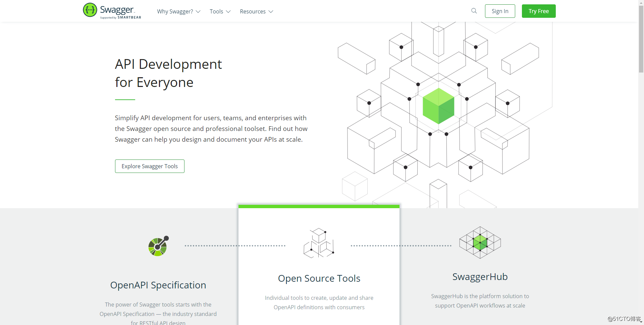
Task: Click the Sign In button
Action: tap(500, 11)
